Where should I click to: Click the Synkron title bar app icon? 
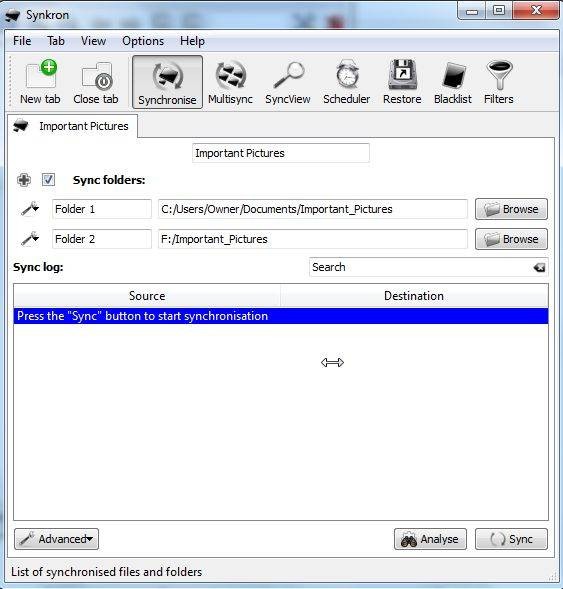pos(12,15)
